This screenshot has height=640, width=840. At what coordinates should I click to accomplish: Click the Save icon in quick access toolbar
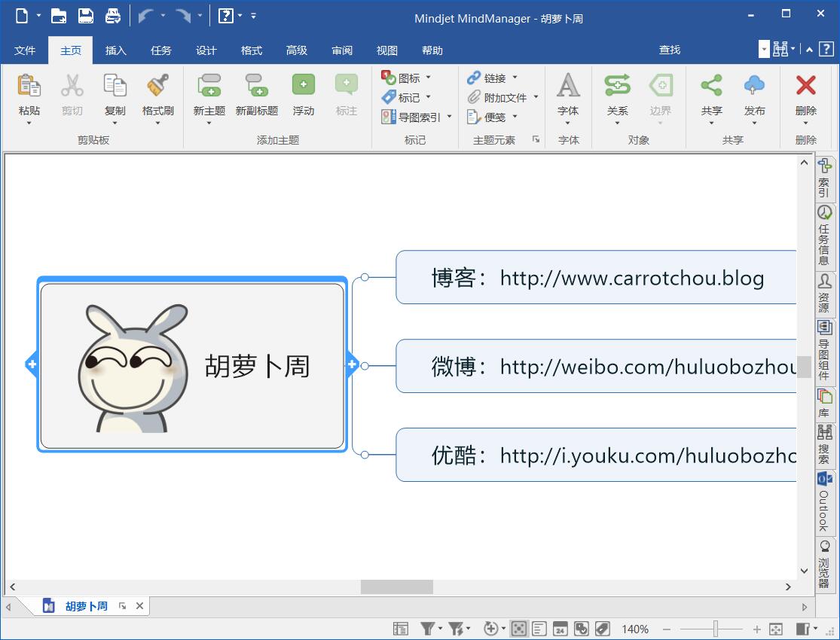86,16
